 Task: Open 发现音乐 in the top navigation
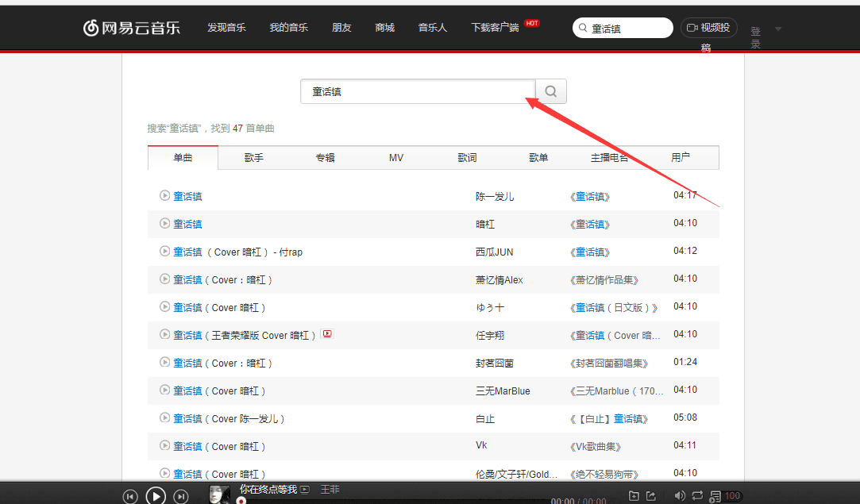coord(226,28)
